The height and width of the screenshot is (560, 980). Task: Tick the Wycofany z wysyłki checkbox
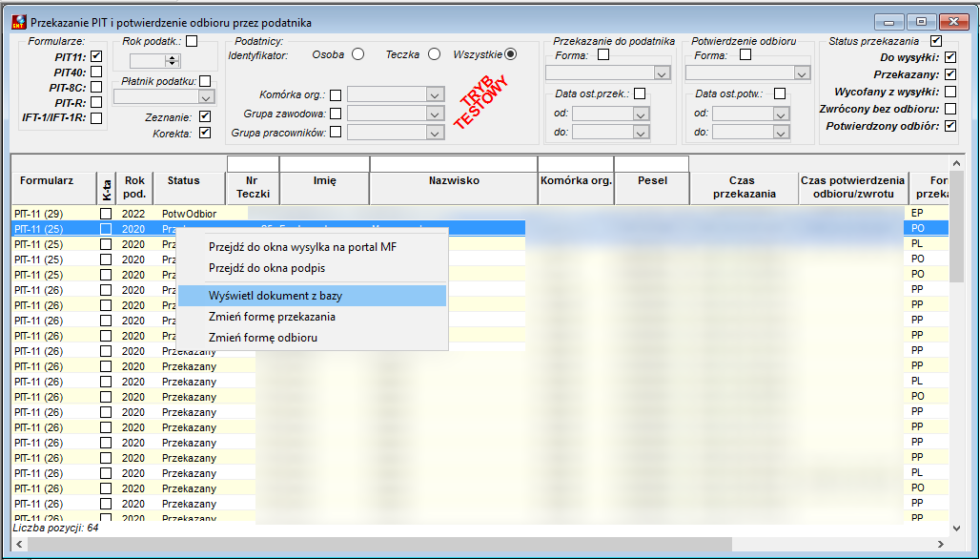coord(950,92)
